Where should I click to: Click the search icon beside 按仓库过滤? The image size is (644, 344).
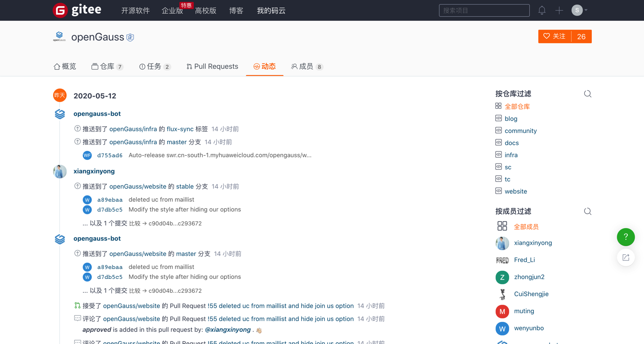587,94
